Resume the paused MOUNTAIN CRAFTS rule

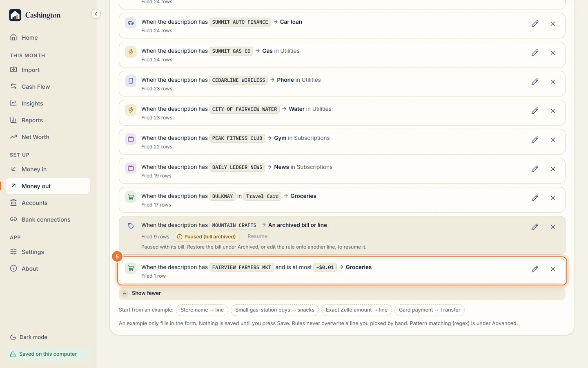[x=257, y=236]
